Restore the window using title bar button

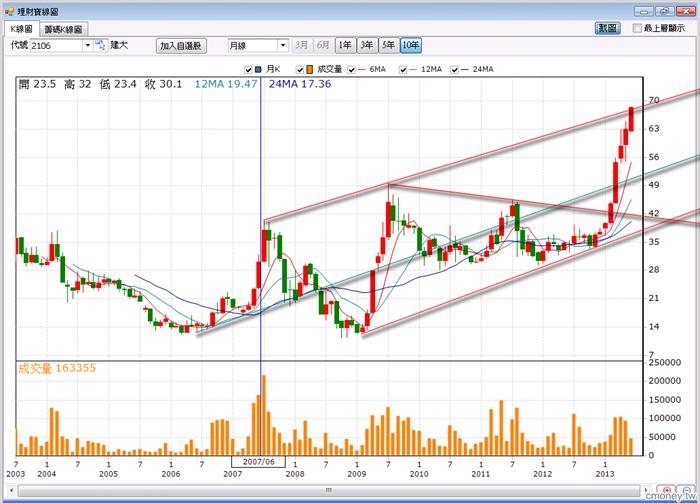click(665, 11)
